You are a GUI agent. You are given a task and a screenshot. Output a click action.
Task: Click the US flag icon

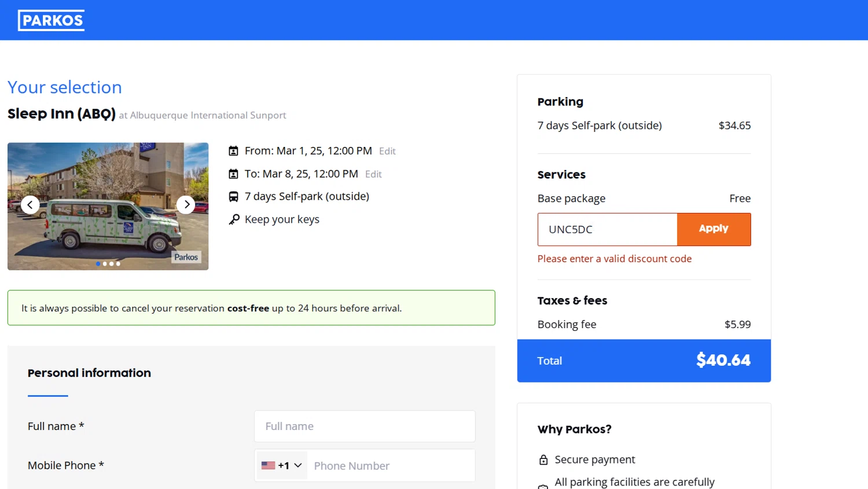click(x=268, y=465)
